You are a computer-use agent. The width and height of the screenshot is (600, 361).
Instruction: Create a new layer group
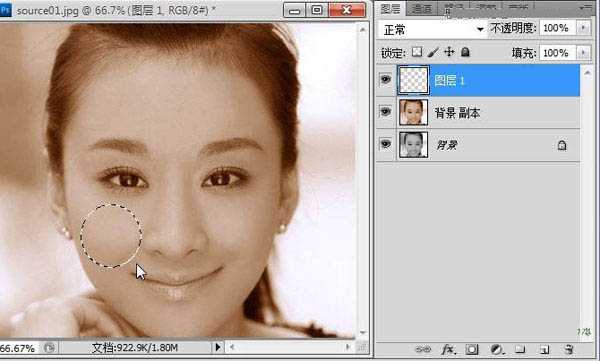point(520,349)
